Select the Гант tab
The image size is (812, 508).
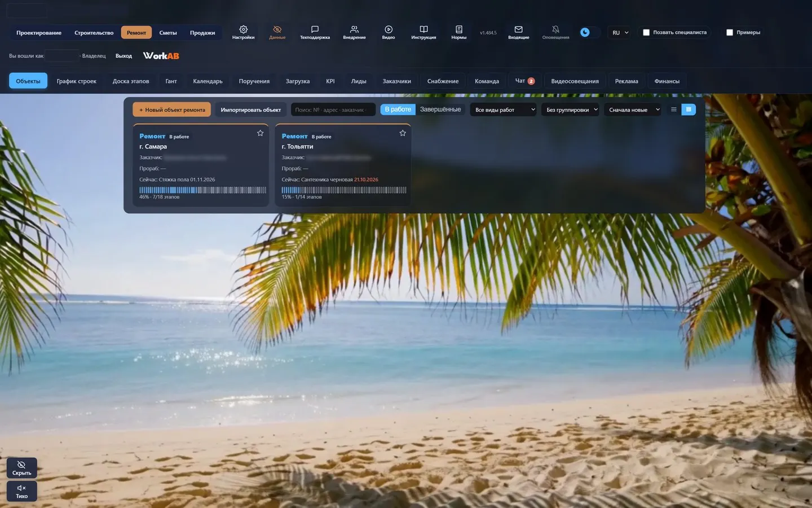(x=171, y=81)
